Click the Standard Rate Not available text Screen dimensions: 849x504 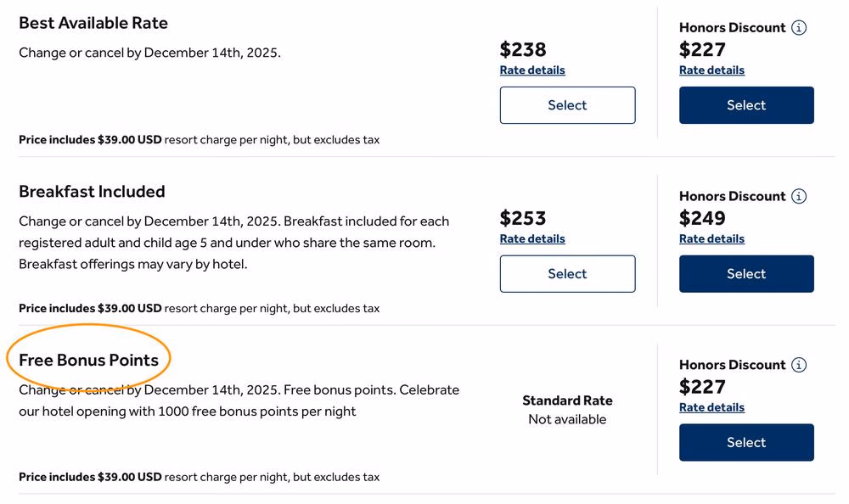[567, 409]
